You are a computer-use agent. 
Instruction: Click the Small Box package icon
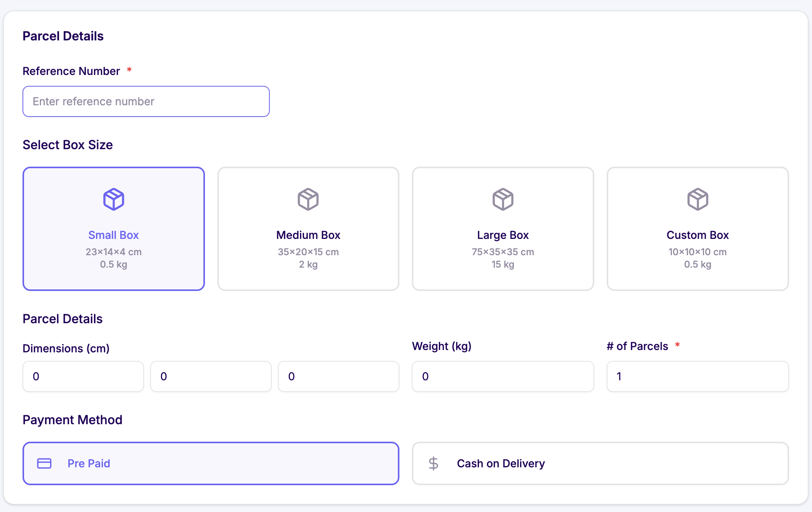point(113,199)
